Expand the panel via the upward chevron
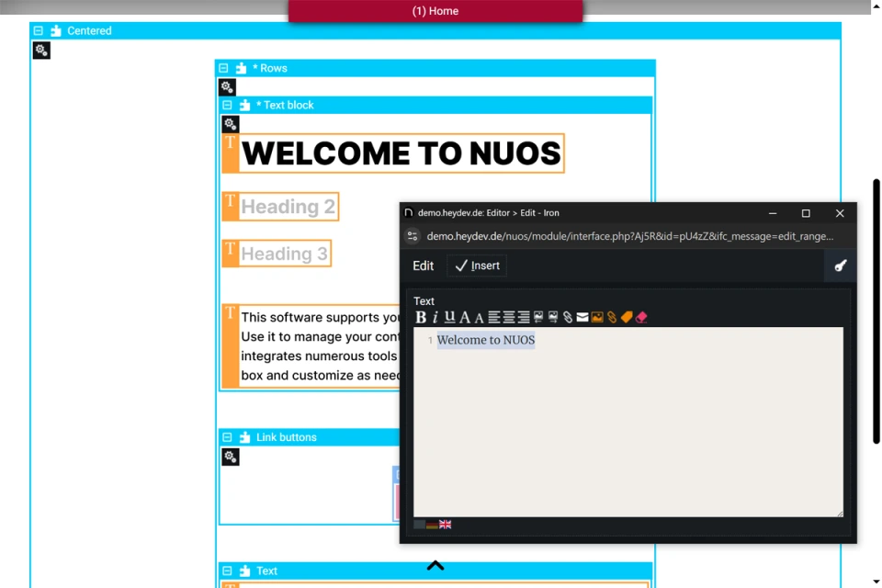Viewport: 882px width, 588px height. coord(435,566)
